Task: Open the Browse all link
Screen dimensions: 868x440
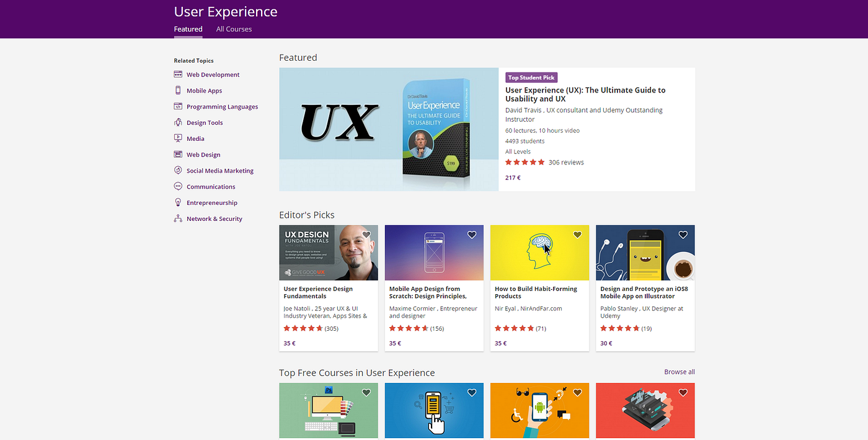Action: tap(680, 371)
